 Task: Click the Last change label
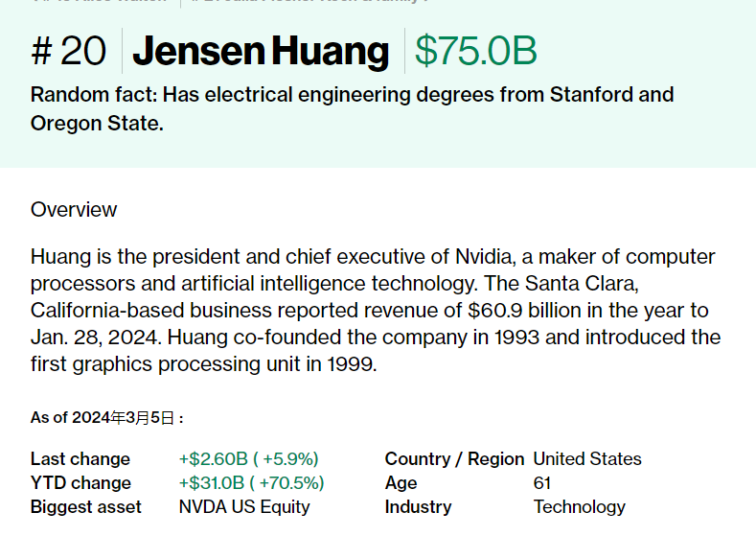(x=80, y=458)
